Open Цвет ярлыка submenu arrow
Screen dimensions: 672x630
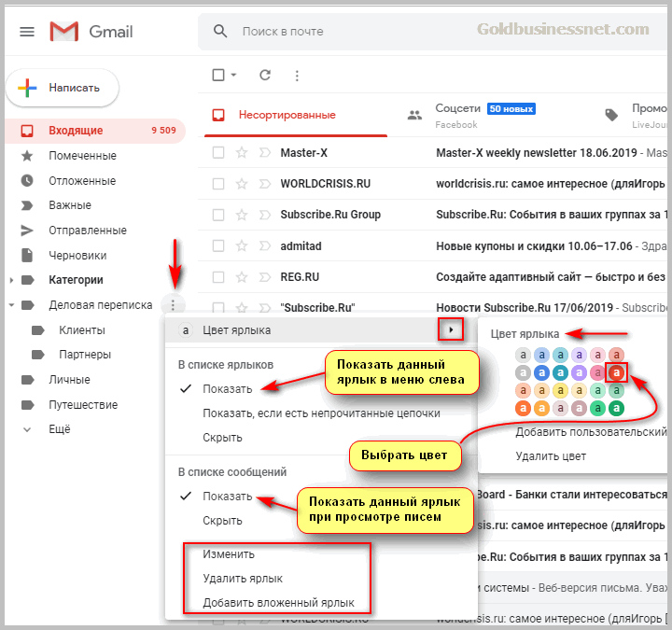pos(451,329)
